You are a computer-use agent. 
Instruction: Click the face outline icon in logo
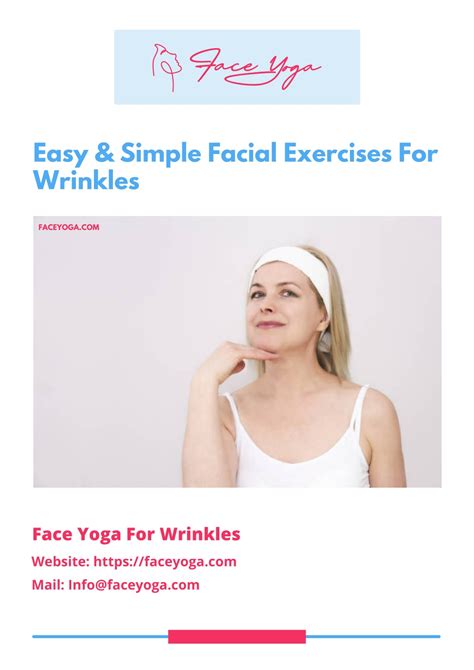167,67
